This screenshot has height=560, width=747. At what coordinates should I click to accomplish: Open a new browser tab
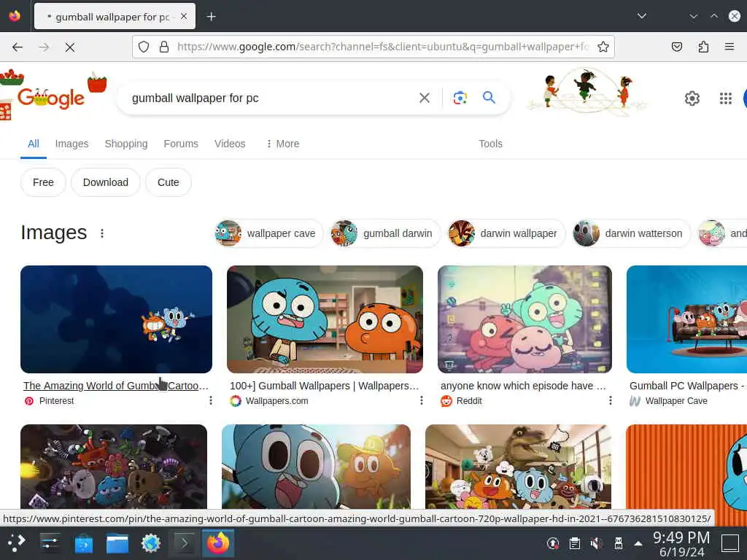211,17
